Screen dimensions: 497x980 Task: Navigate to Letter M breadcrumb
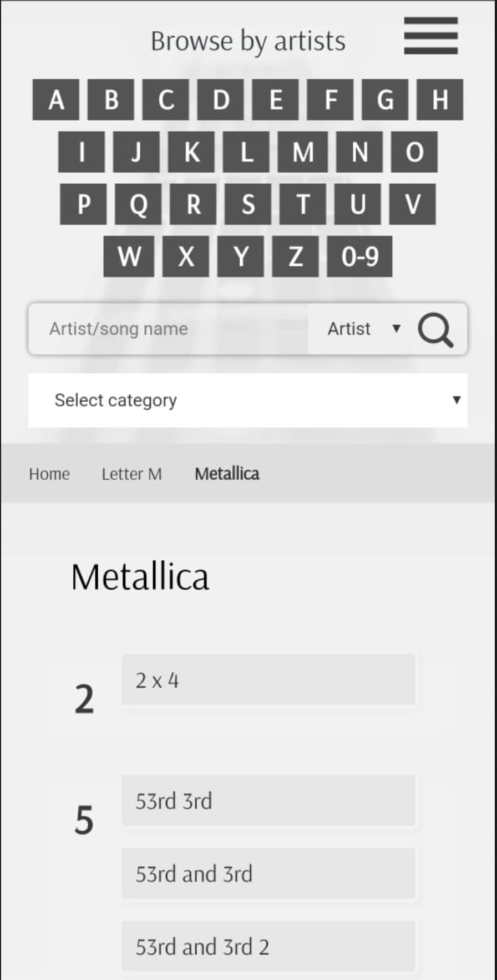point(131,474)
